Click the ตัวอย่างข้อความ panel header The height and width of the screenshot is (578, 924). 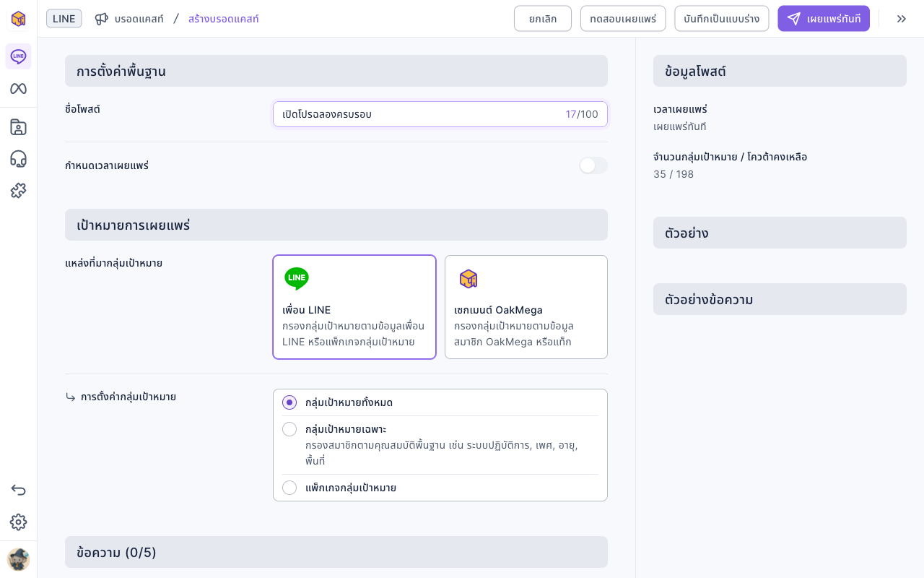click(780, 299)
